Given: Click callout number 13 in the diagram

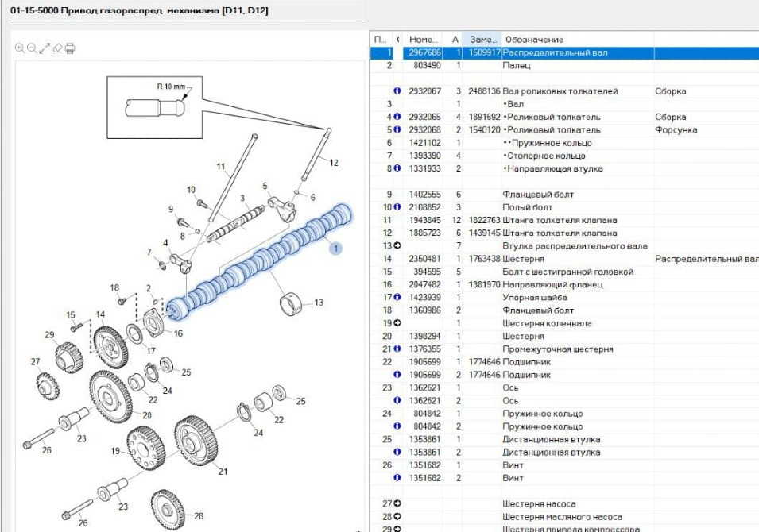Looking at the screenshot, I should click(319, 303).
